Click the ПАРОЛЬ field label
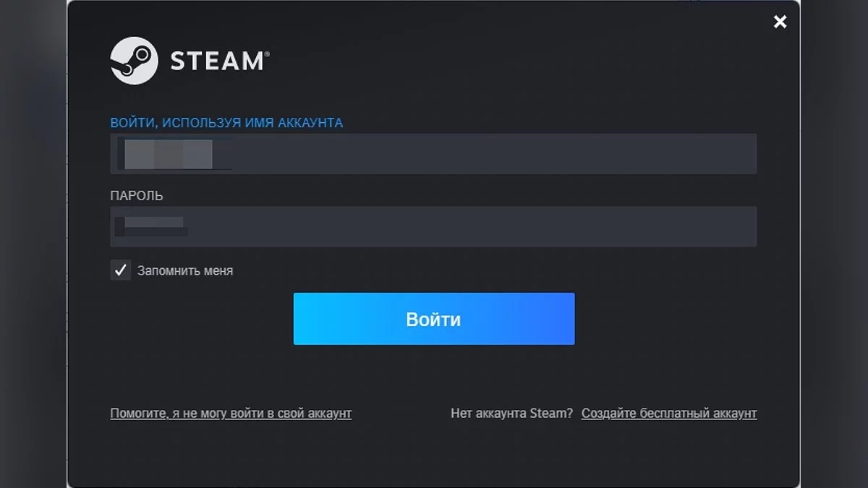Screen dimensions: 868x488 click(137, 196)
